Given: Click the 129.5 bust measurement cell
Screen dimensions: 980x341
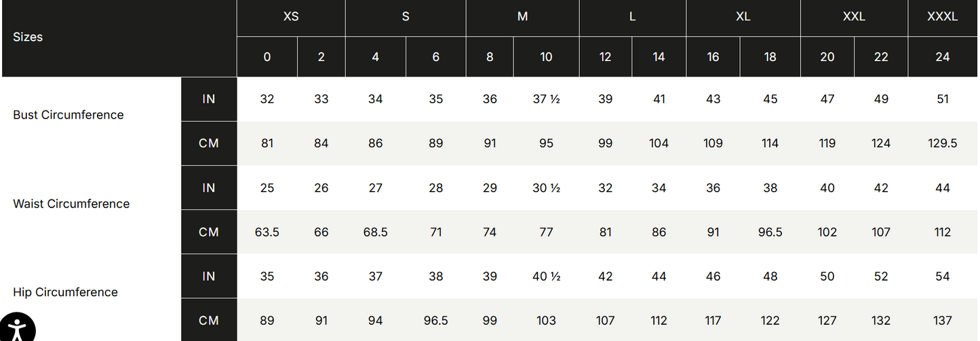Looking at the screenshot, I should 942,143.
